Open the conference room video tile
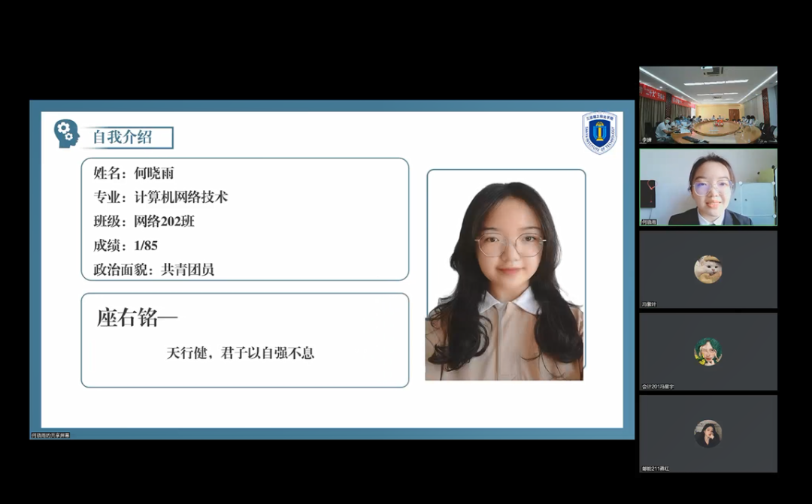 click(x=707, y=104)
